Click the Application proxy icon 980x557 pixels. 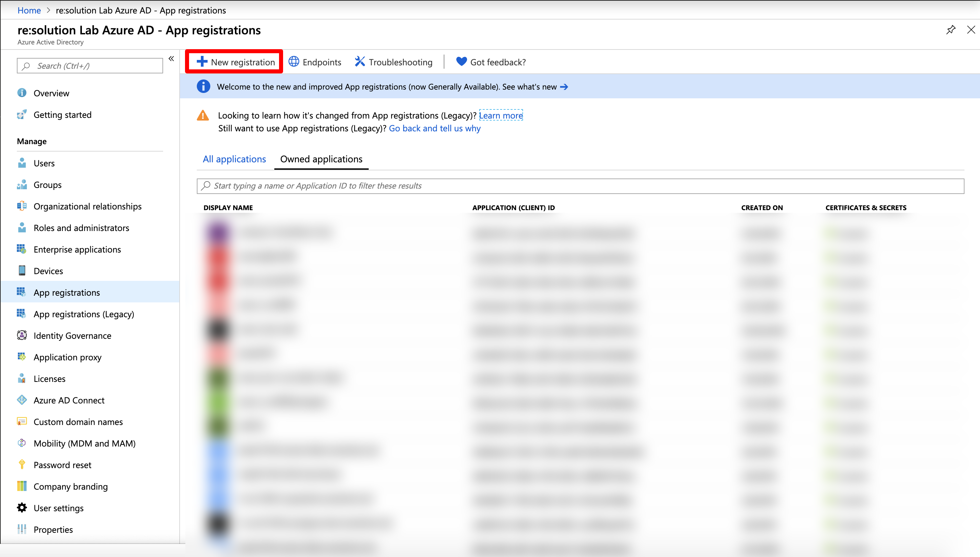click(x=22, y=357)
